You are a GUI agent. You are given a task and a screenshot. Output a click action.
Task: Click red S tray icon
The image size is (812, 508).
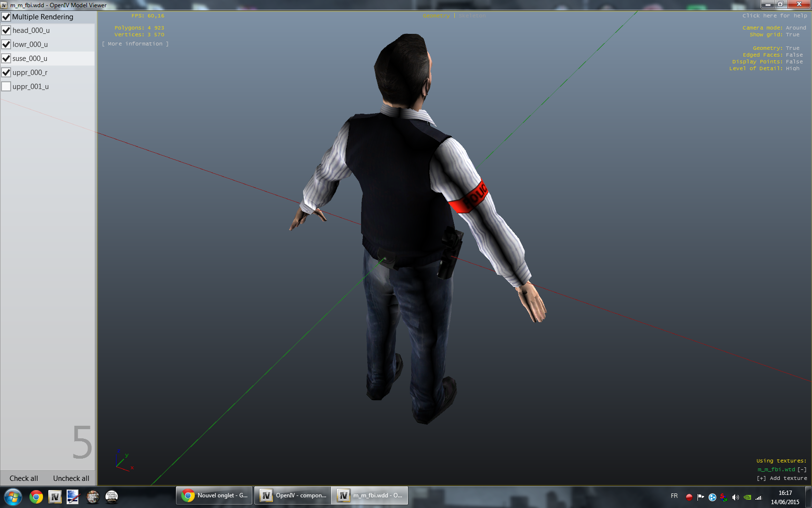tap(724, 497)
